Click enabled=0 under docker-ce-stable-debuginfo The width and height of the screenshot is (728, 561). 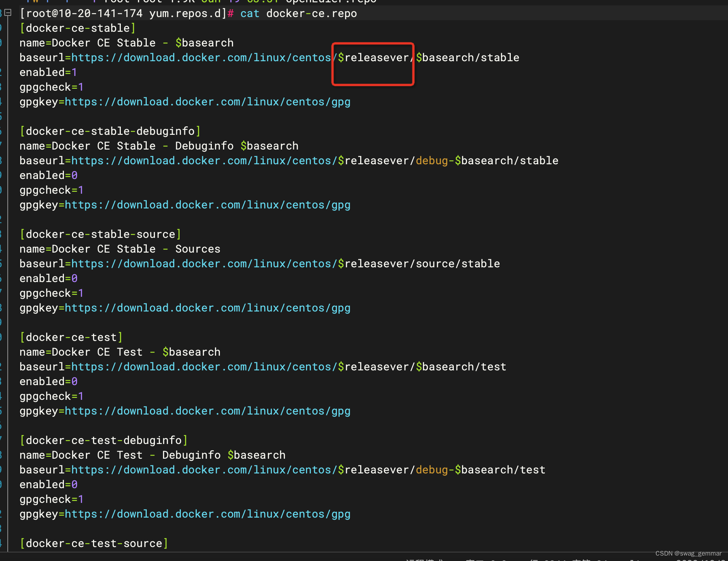tap(48, 176)
